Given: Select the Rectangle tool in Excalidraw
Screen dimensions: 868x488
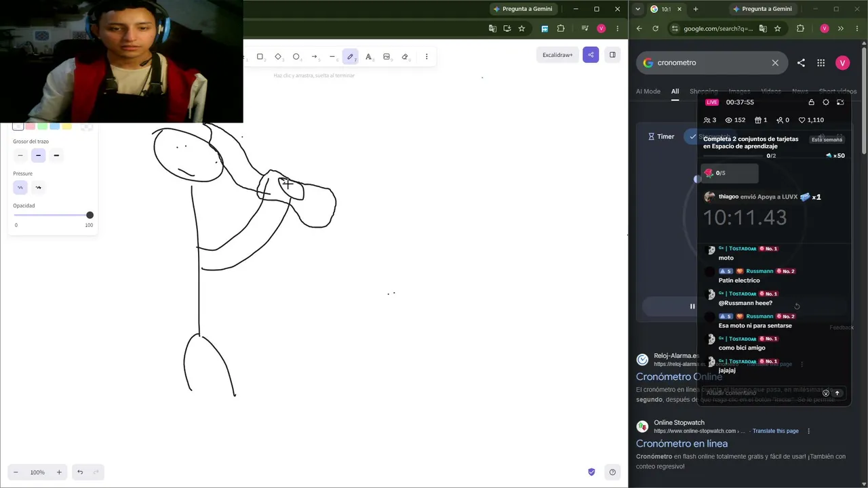Looking at the screenshot, I should tap(260, 57).
